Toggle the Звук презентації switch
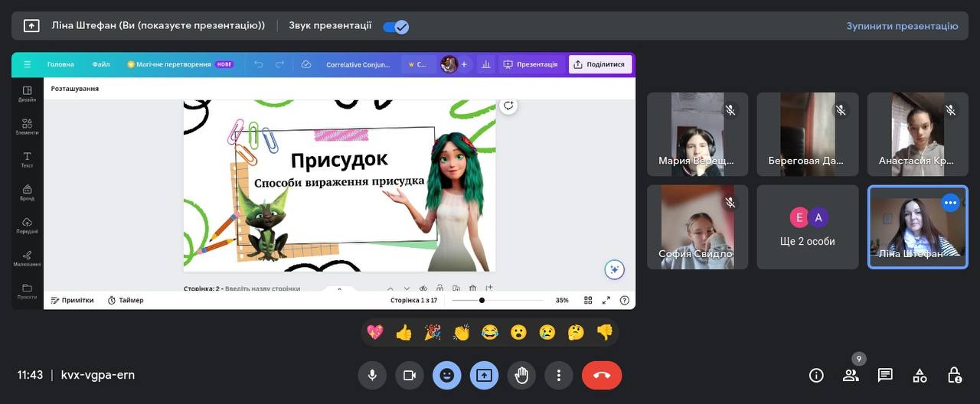 396,26
